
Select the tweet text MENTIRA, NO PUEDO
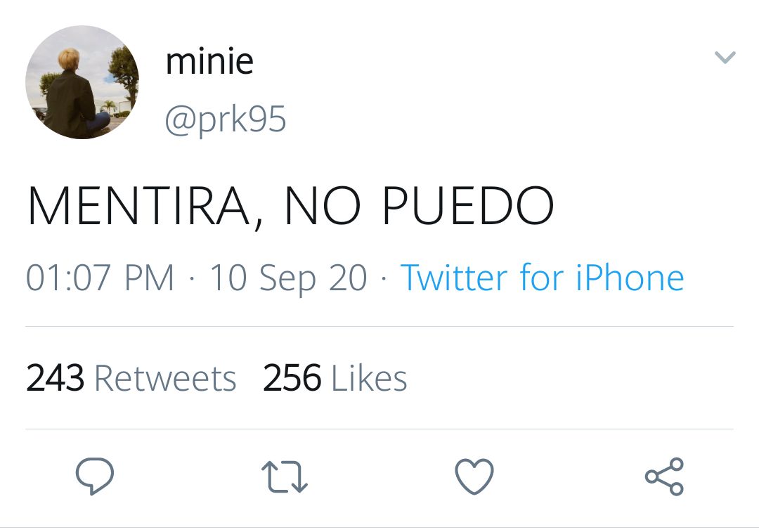click(290, 206)
